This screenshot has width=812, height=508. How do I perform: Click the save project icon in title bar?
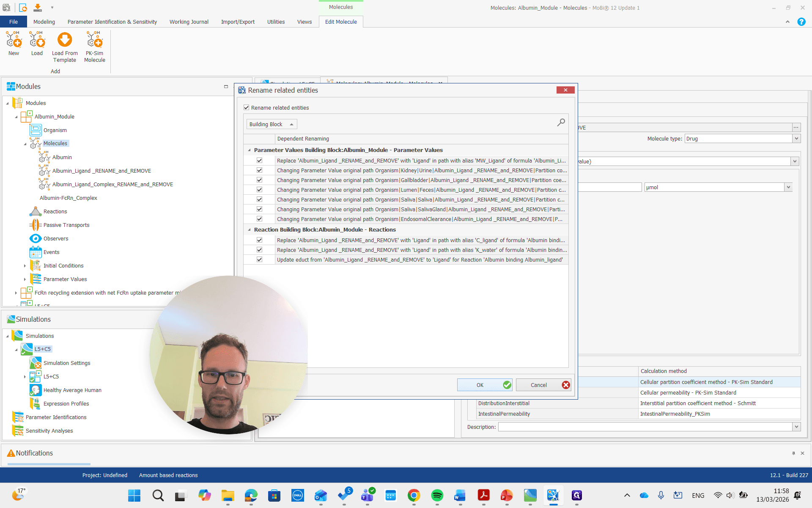(x=38, y=7)
